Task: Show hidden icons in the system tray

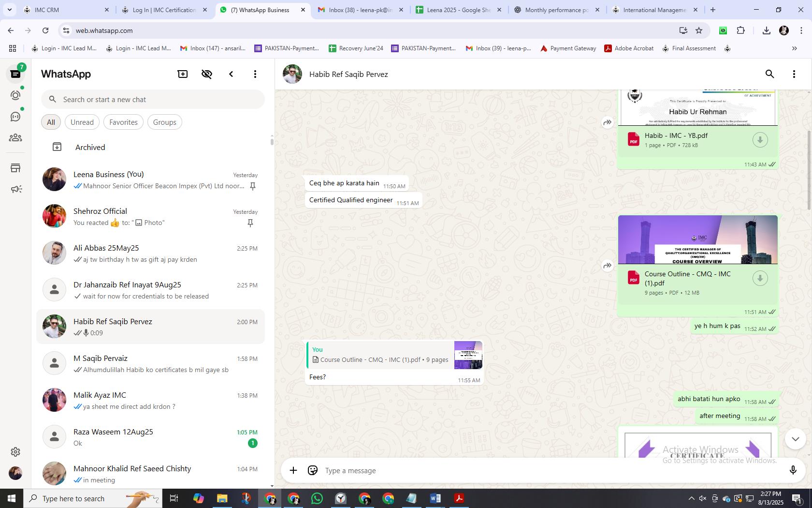Action: [691, 498]
